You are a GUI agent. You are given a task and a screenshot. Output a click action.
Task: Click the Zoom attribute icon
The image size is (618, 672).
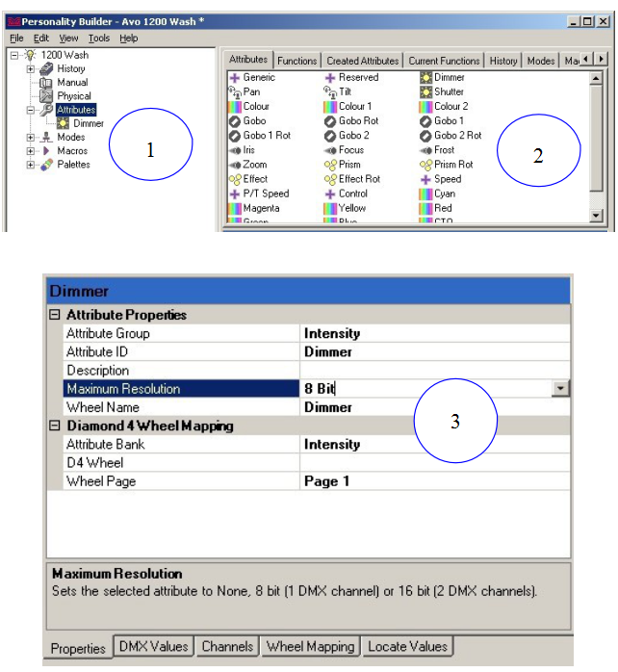(234, 165)
